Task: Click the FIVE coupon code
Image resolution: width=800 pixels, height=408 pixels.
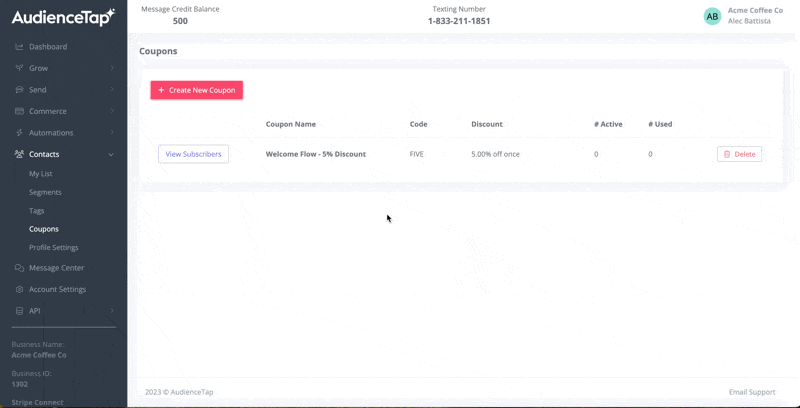Action: [416, 154]
